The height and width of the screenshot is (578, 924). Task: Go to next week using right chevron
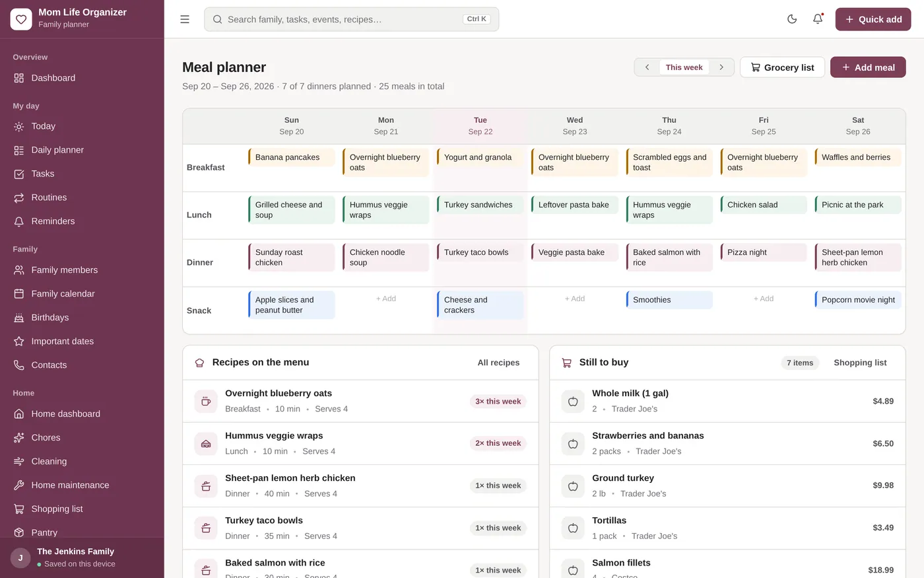tap(721, 67)
